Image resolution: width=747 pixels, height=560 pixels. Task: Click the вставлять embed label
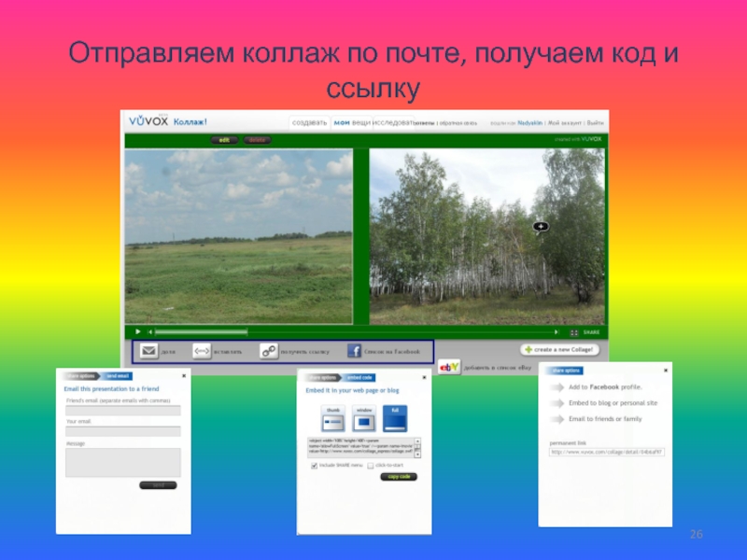click(228, 352)
